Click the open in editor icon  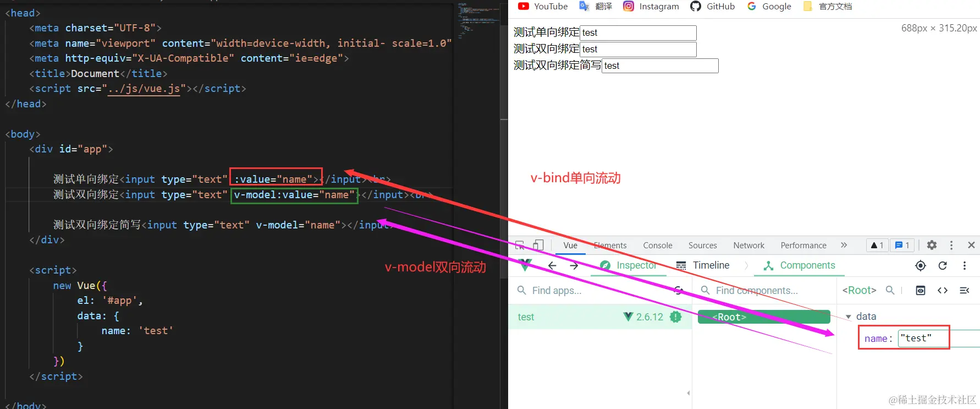(x=965, y=291)
